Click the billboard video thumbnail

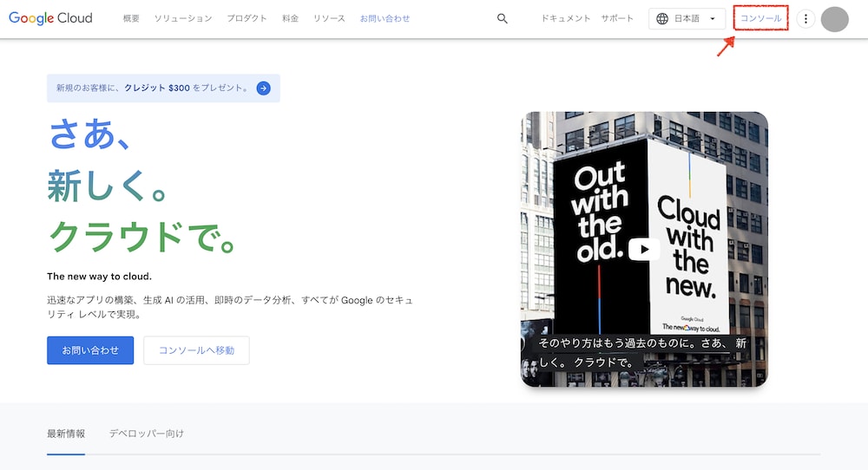[644, 249]
